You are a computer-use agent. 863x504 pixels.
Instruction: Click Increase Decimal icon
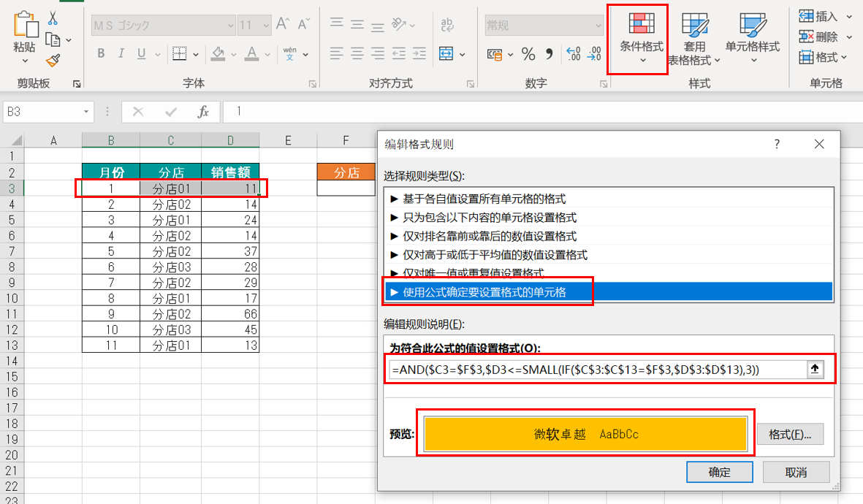tap(573, 54)
